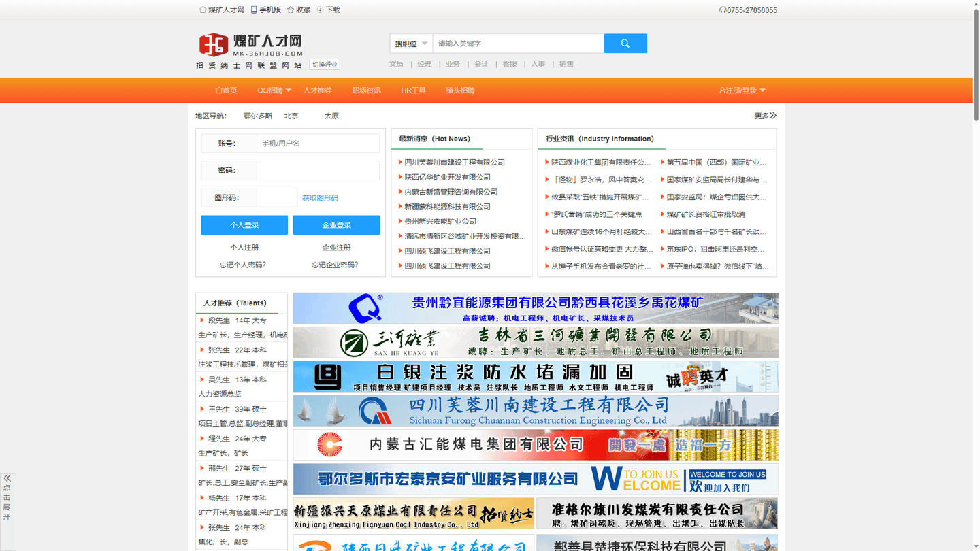Open the 白银注浆防水堵漏加固 banner ad

tap(536, 376)
